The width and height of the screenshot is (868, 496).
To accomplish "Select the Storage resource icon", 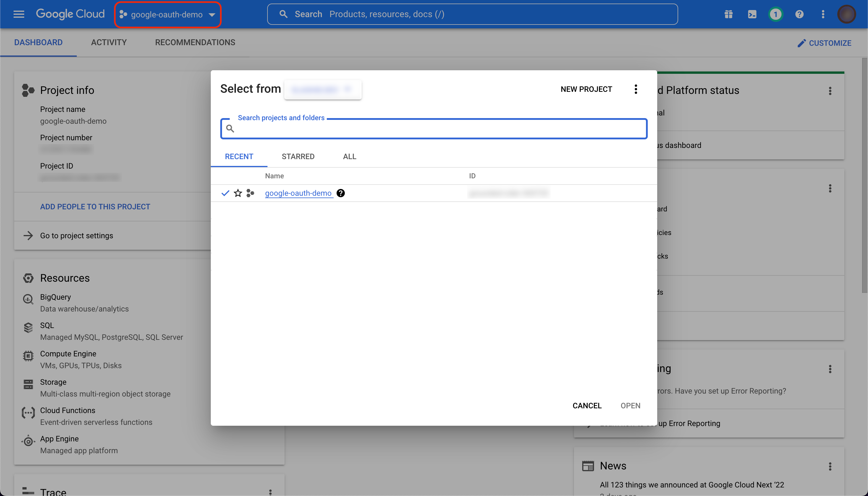I will (x=28, y=384).
